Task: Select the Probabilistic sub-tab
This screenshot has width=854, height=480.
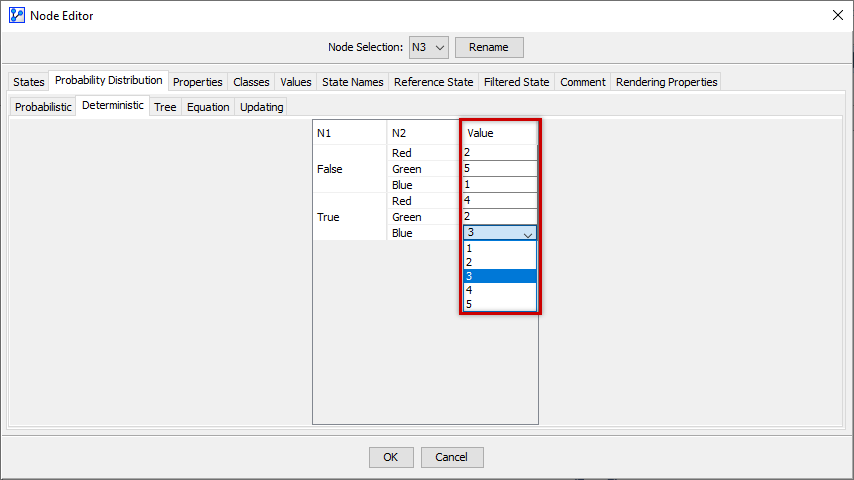Action: pos(43,107)
